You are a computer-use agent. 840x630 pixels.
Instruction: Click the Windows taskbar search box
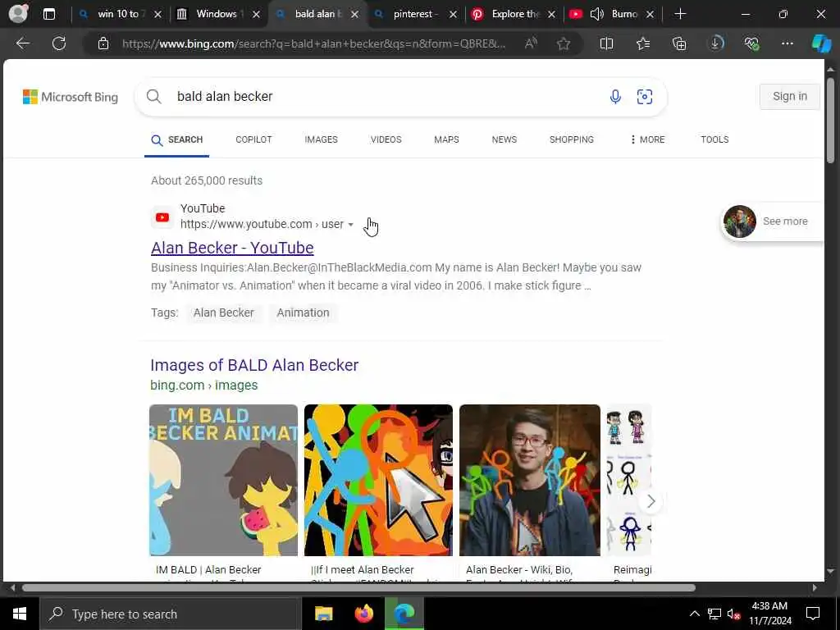(169, 614)
